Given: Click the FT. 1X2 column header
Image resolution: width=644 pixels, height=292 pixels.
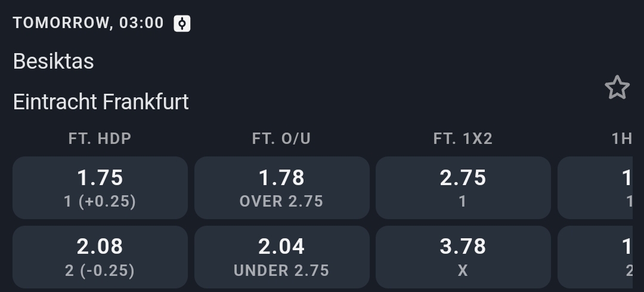Looking at the screenshot, I should click(x=463, y=139).
